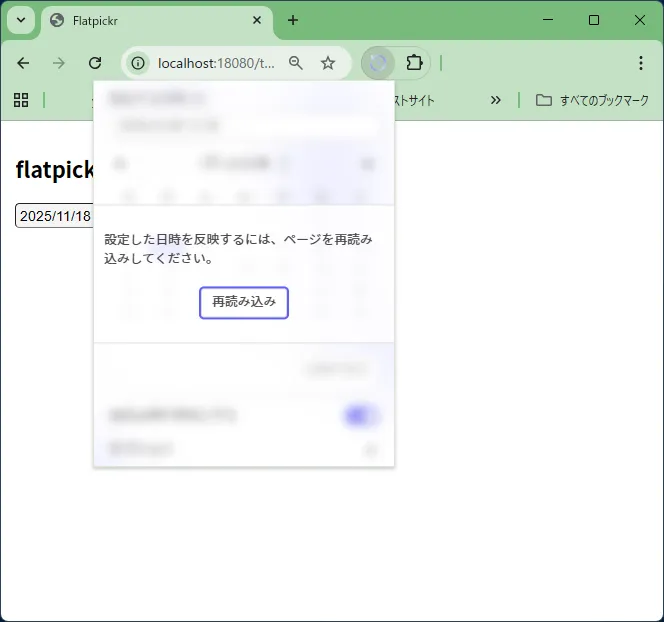Image resolution: width=664 pixels, height=622 pixels.
Task: Reload the page from the toolbar
Action: (x=95, y=63)
